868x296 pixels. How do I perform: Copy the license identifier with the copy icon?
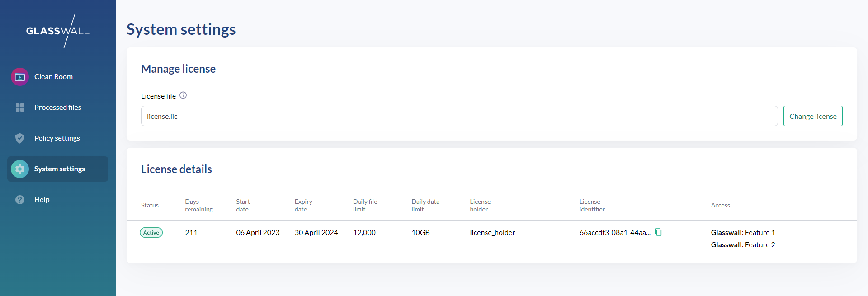pos(659,232)
